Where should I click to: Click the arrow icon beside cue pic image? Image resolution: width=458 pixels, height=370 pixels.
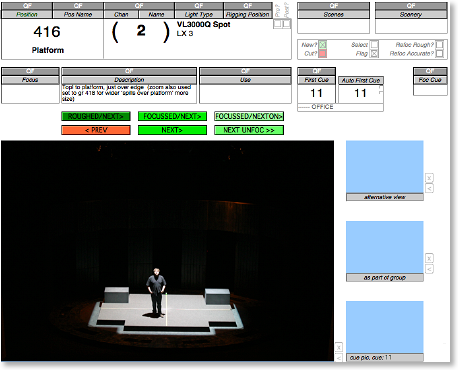point(339,358)
